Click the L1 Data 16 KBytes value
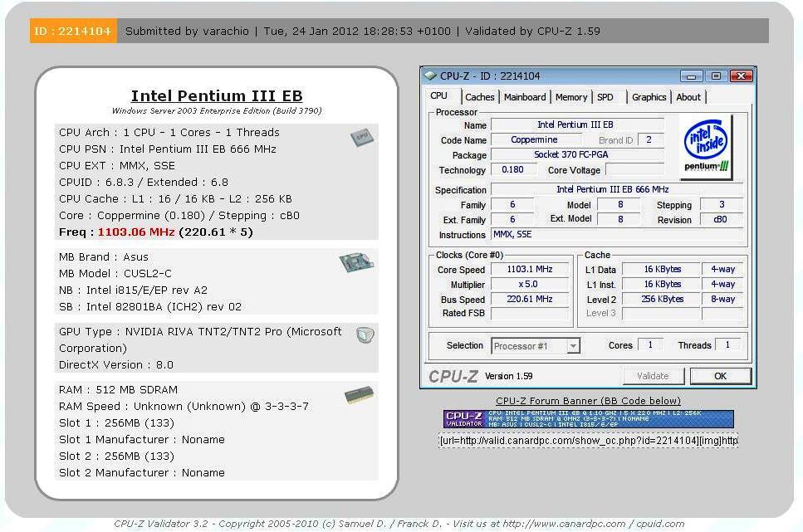 click(662, 270)
